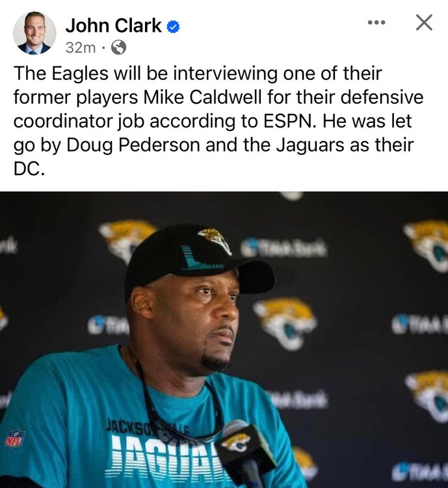Close the post with the X

point(424,22)
